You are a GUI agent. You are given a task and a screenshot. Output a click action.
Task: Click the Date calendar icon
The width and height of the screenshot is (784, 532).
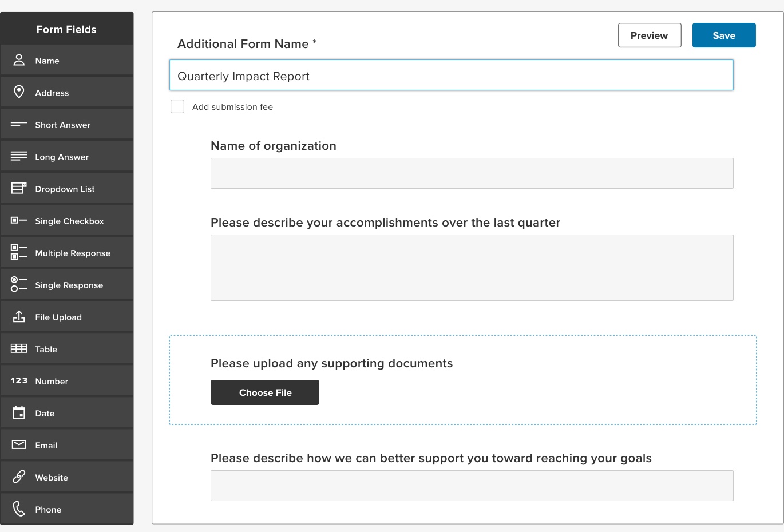tap(19, 412)
